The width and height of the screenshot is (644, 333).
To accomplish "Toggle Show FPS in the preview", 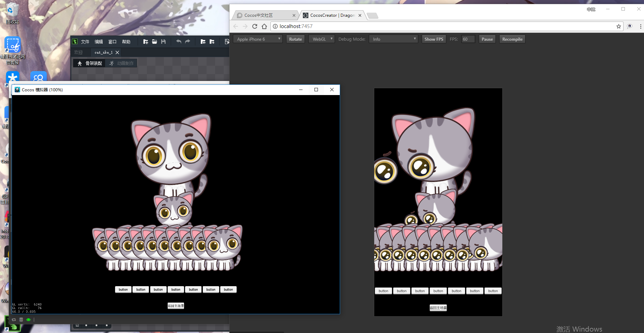I will click(434, 39).
